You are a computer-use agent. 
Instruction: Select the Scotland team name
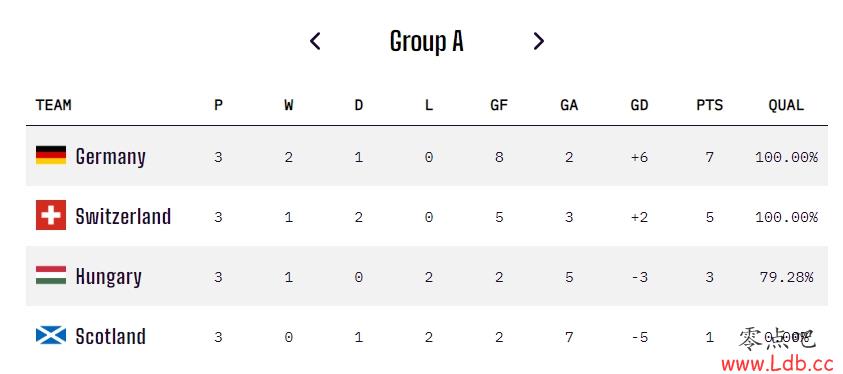click(x=111, y=336)
